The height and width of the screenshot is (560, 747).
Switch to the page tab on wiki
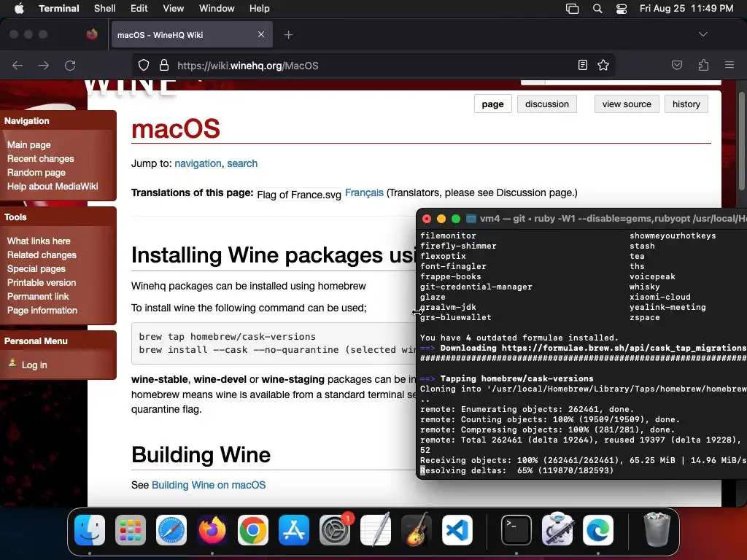click(x=492, y=104)
